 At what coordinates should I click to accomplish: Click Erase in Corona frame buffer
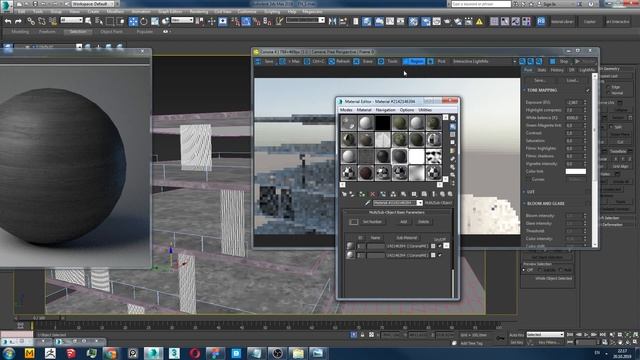[363, 61]
